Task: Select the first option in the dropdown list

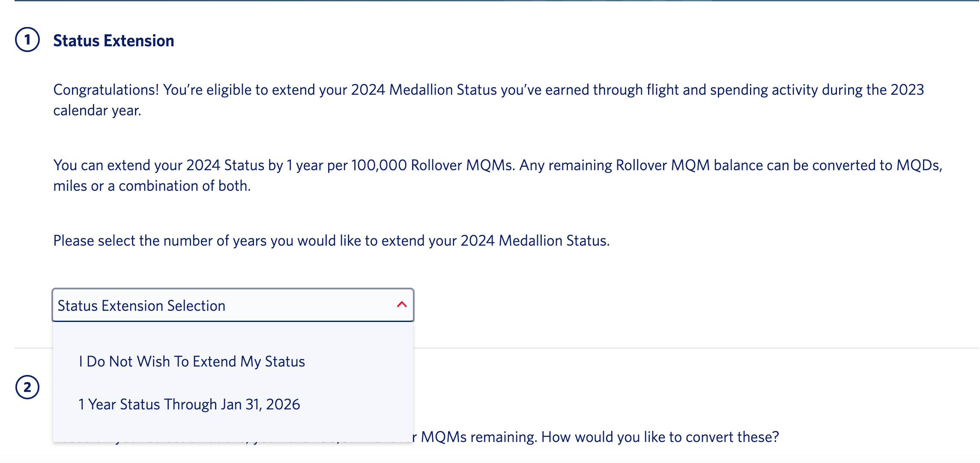Action: [x=191, y=361]
